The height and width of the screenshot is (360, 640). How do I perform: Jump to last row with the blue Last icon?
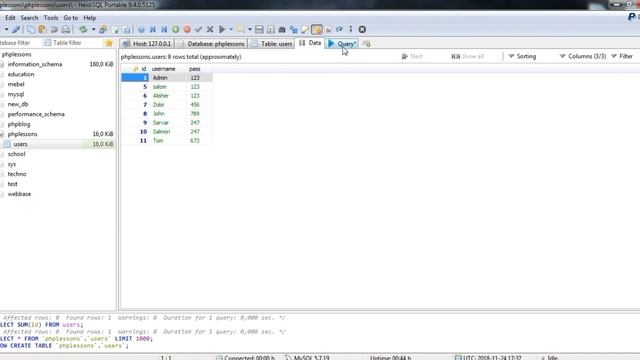point(164,29)
